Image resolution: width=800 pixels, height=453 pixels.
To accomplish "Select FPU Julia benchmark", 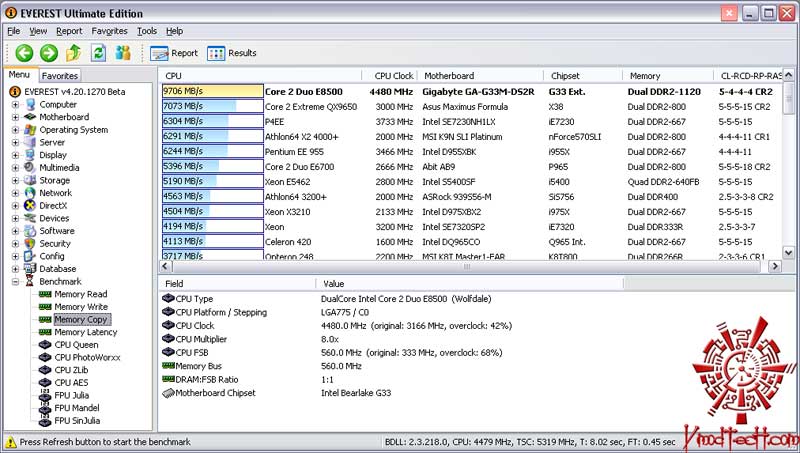I will click(72, 395).
